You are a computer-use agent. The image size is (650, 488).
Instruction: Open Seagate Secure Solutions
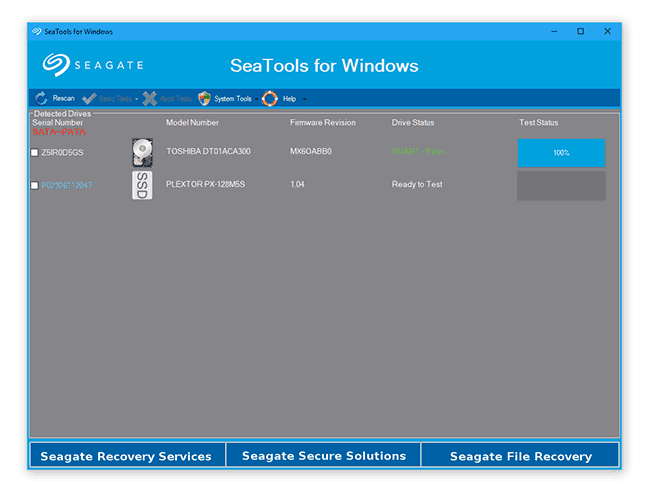[324, 455]
